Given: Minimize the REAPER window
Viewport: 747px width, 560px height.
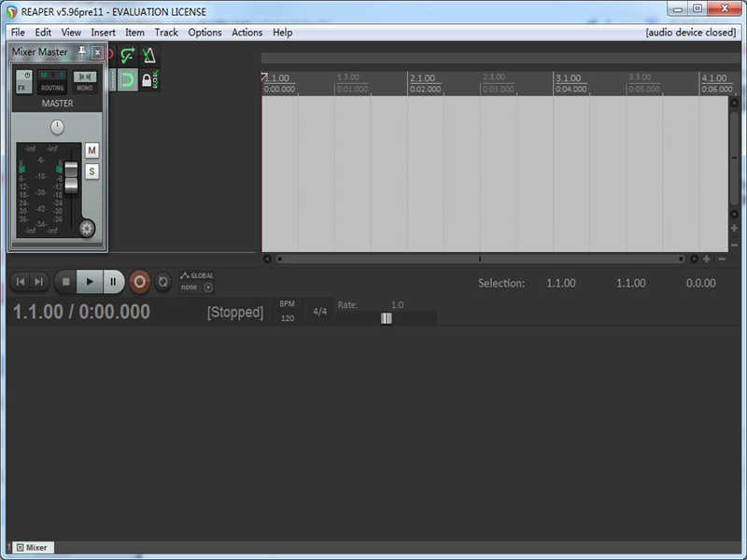Looking at the screenshot, I should pyautogui.click(x=678, y=9).
